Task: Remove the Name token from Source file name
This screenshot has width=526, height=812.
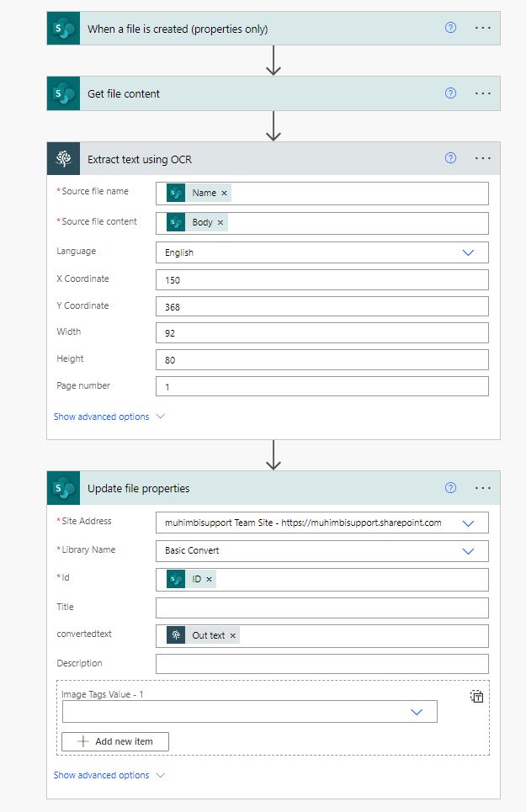Action: (224, 194)
